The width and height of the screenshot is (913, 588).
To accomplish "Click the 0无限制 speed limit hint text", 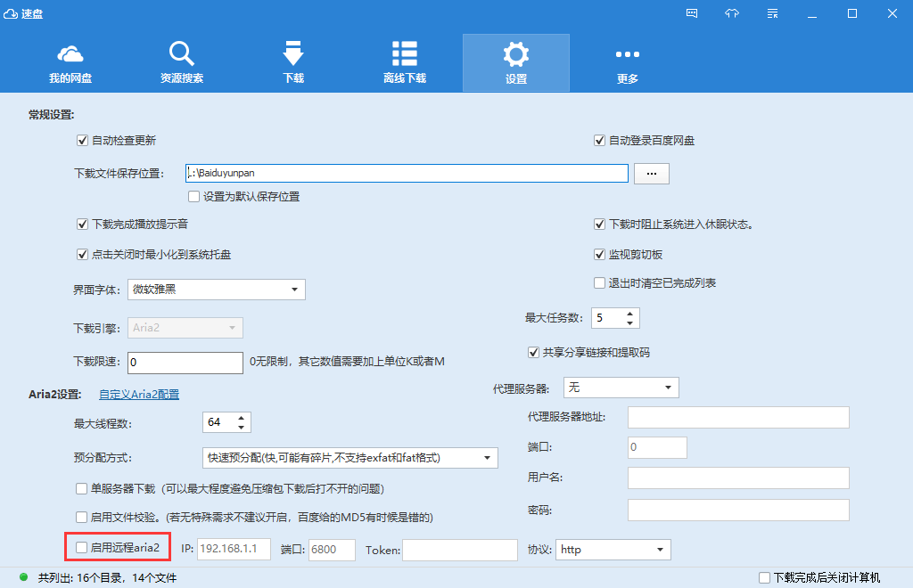I will point(347,362).
